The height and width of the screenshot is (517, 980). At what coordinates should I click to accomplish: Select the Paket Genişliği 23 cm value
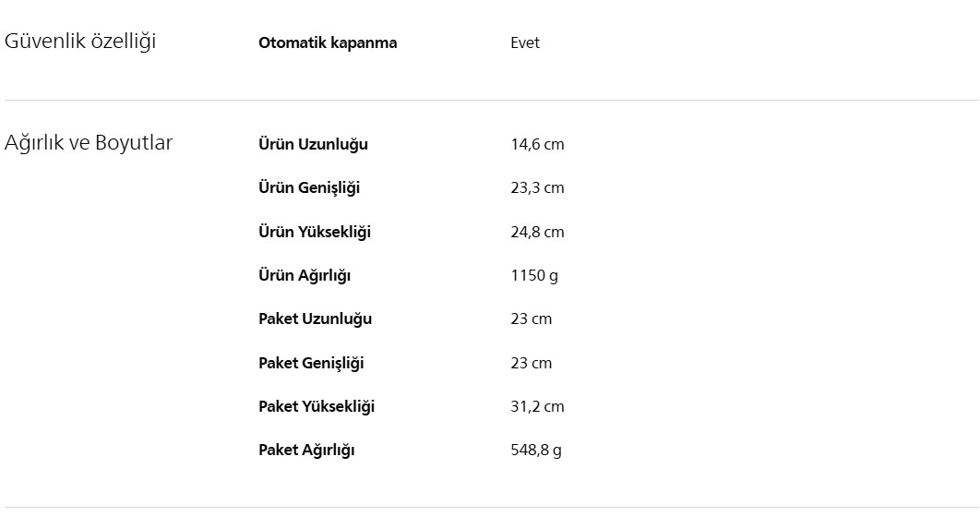532,363
